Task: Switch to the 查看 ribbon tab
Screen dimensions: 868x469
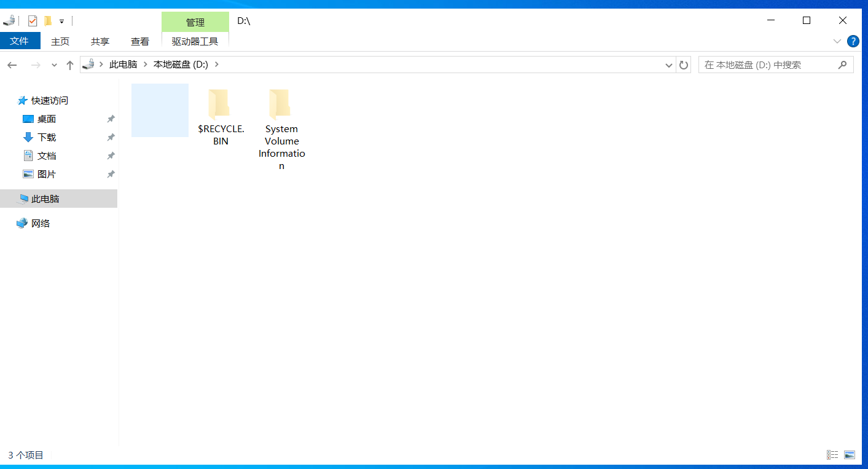Action: point(140,41)
